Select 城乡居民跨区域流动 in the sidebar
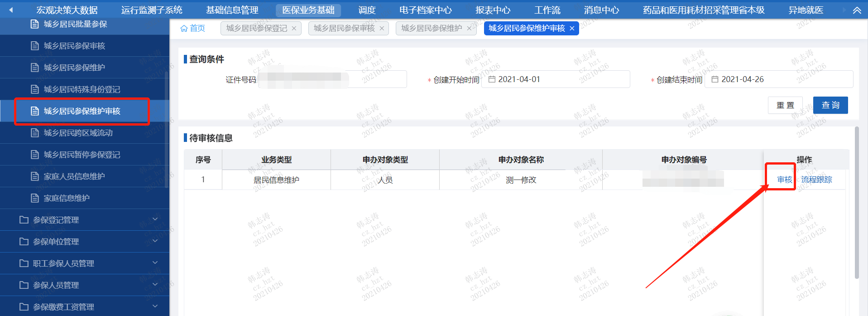 coord(78,133)
